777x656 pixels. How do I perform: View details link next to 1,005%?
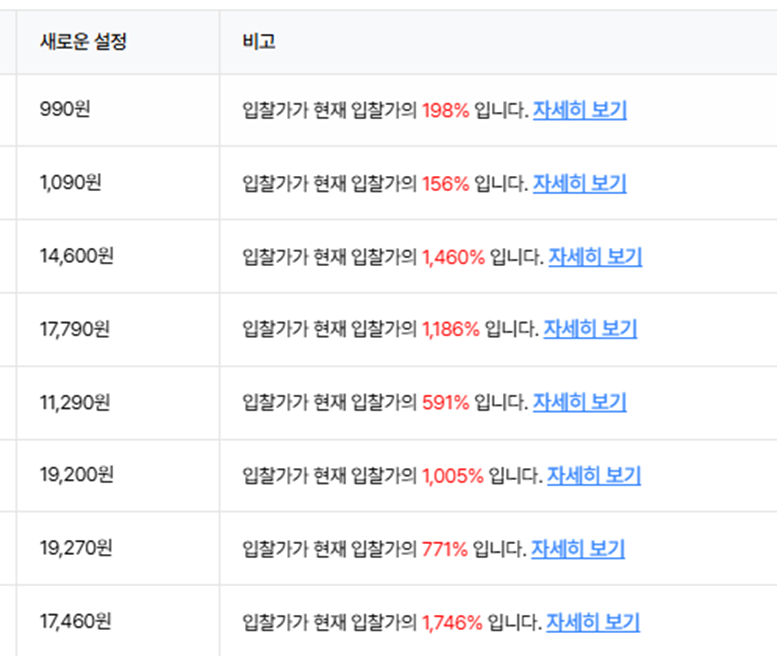coord(594,476)
